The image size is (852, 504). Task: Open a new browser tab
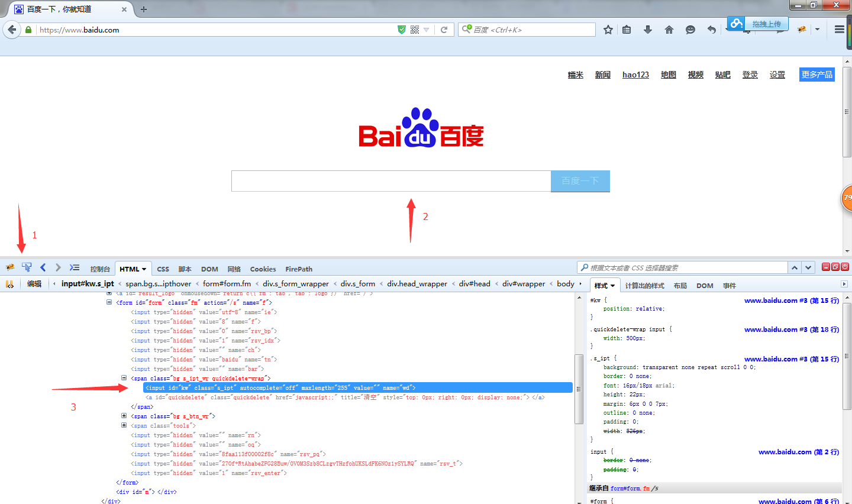pos(144,9)
